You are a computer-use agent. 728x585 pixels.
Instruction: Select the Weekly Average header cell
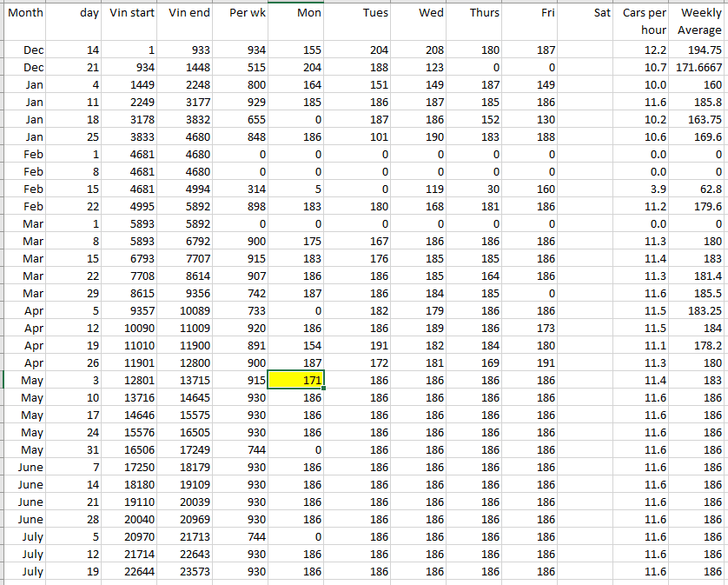[x=698, y=22]
